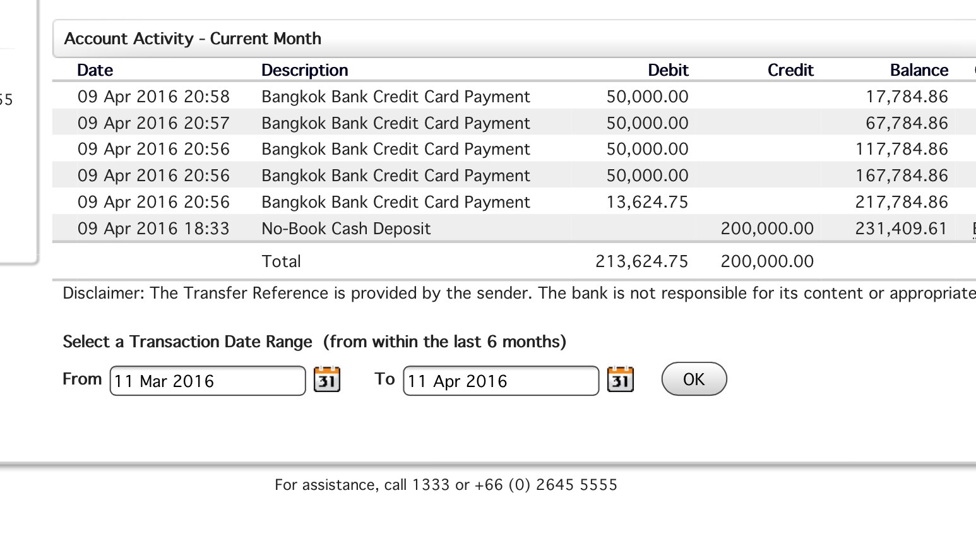Click 'No-Book Cash Deposit' description

tap(346, 229)
